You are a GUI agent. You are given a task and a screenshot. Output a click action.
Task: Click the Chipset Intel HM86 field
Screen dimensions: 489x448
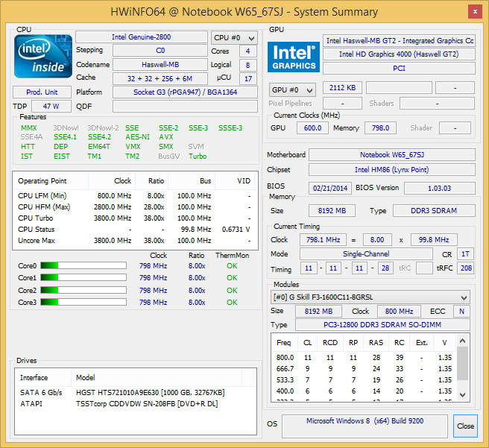pos(392,170)
